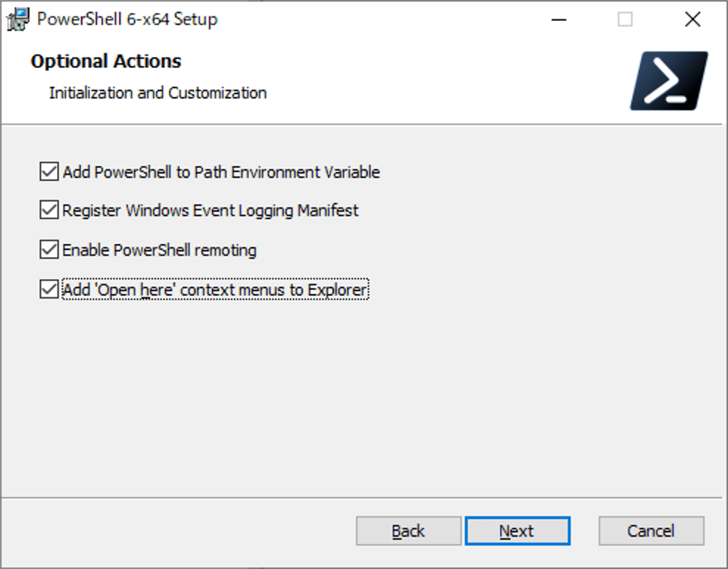Image resolution: width=728 pixels, height=569 pixels.
Task: Uncheck the Add PowerShell to Path checkbox
Action: pyautogui.click(x=49, y=171)
